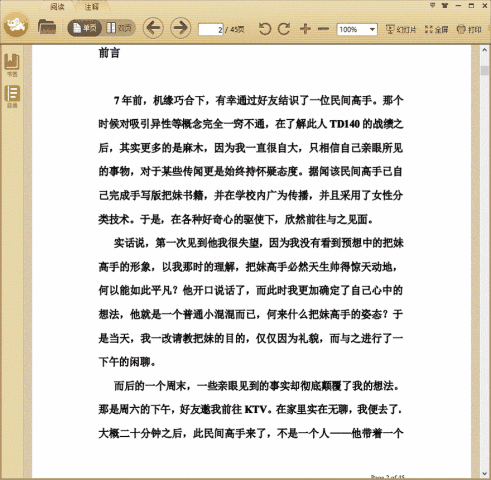Go to previous page arrow
This screenshot has width=491, height=480.
[153, 28]
